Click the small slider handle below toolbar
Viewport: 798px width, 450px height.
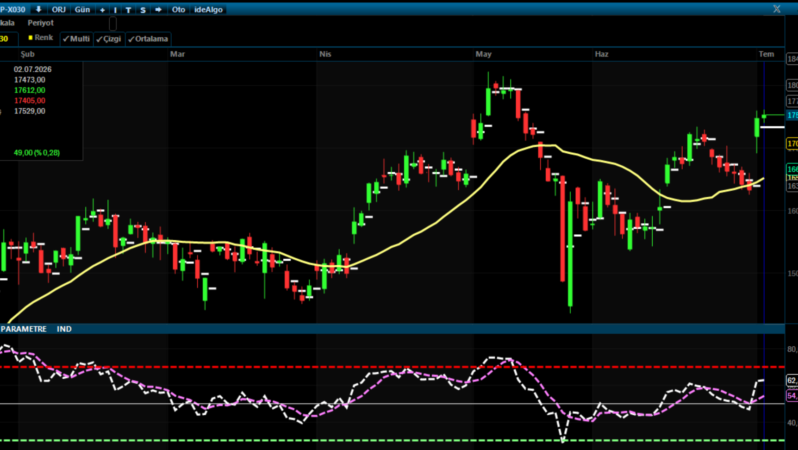113,23
